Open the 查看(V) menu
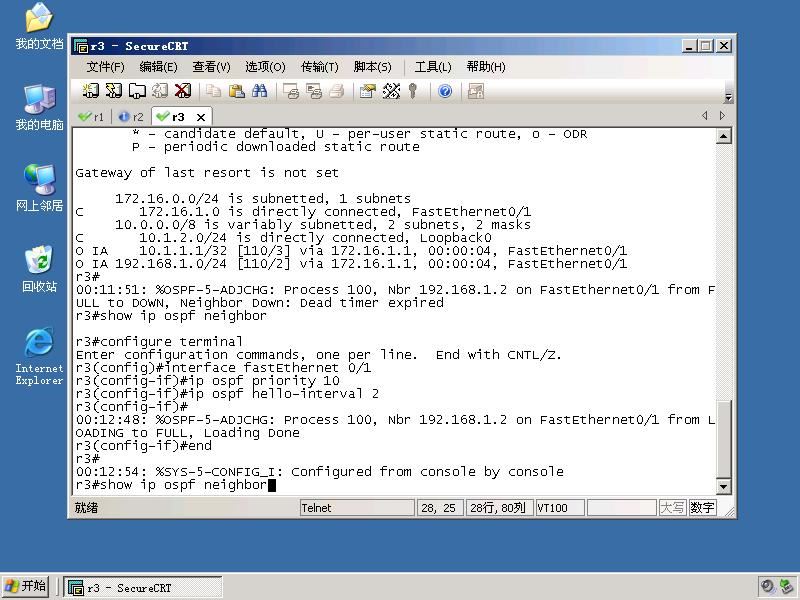Viewport: 800px width, 600px height. (211, 67)
